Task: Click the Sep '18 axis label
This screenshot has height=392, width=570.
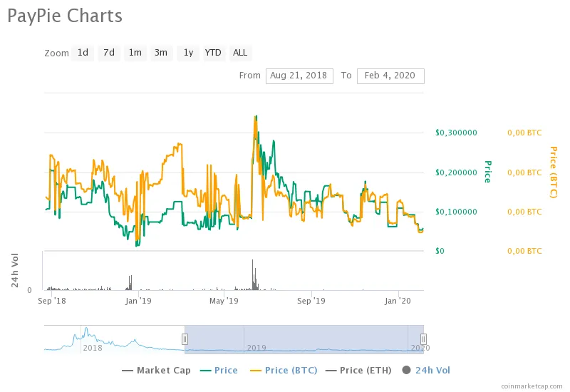Action: [x=52, y=301]
